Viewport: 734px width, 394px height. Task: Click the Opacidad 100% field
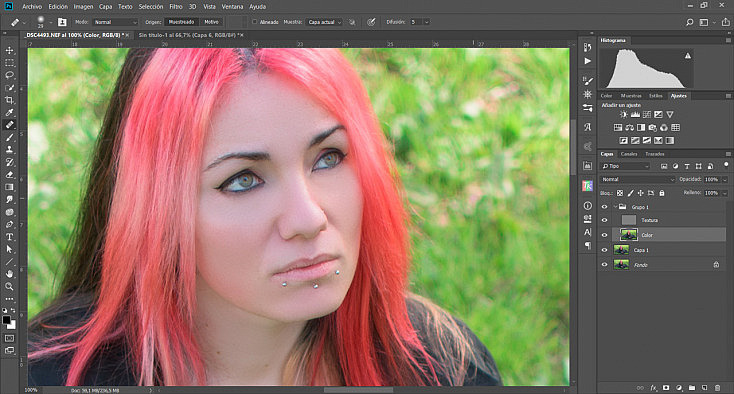point(712,180)
